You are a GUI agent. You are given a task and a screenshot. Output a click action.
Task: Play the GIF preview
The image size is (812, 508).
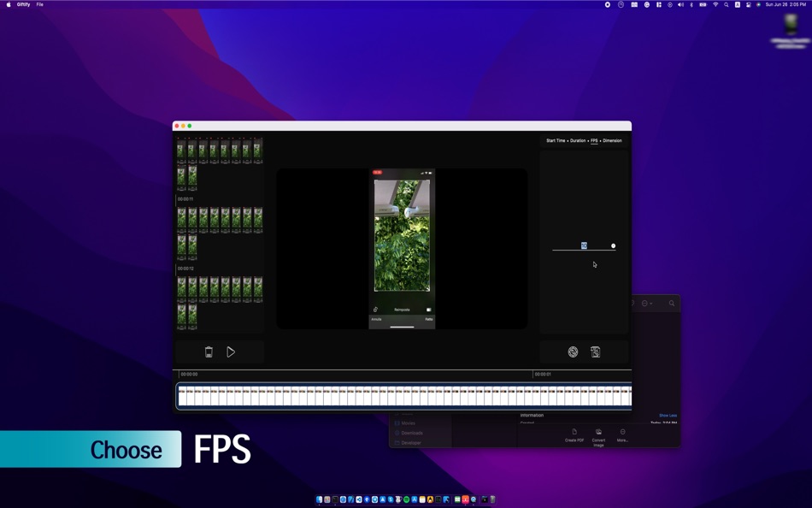tap(231, 352)
